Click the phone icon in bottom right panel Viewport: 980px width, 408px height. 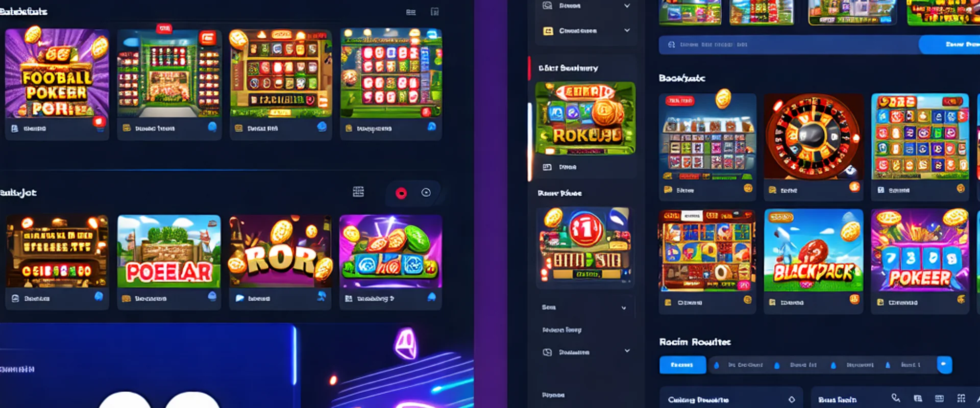tap(896, 398)
